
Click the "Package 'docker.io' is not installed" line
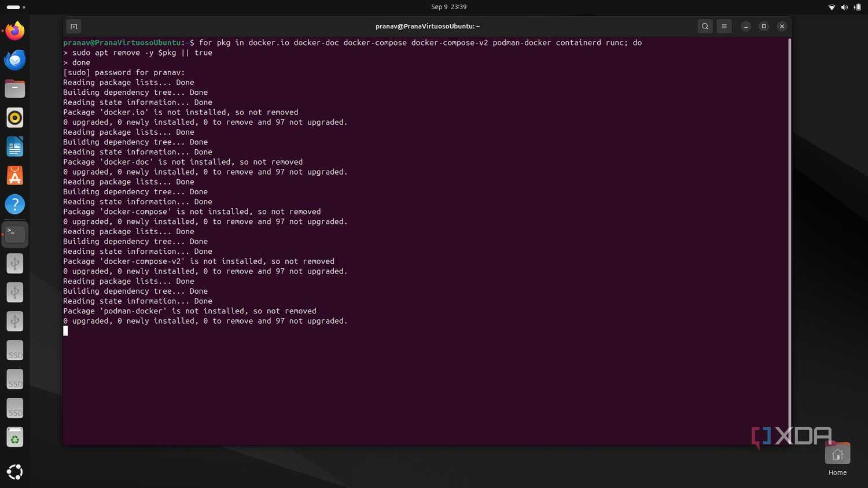click(181, 112)
